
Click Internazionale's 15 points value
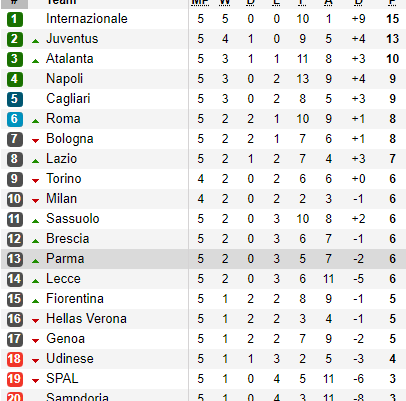click(x=392, y=19)
